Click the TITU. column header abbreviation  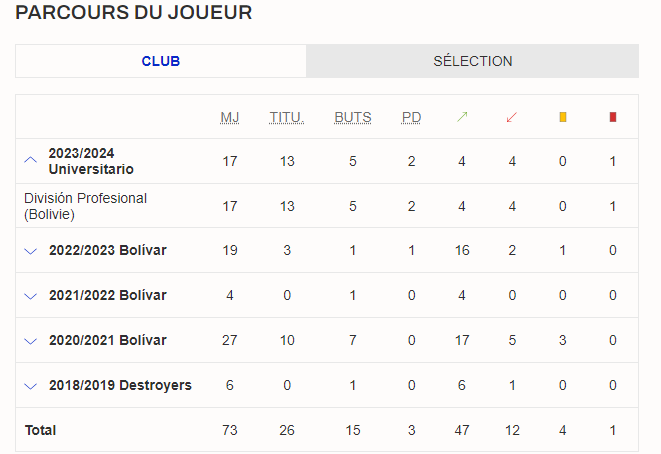287,117
